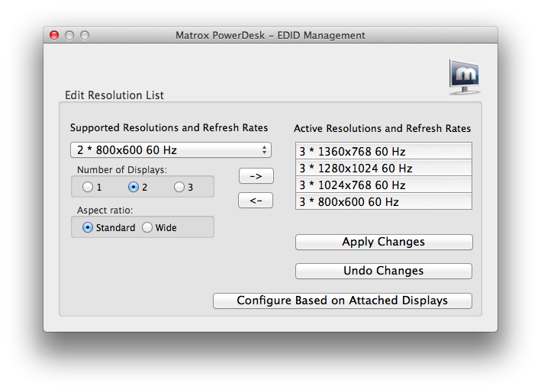Select 3 * 1024x768 60 Hz row
Viewport: 541px width, 392px height.
pos(384,185)
